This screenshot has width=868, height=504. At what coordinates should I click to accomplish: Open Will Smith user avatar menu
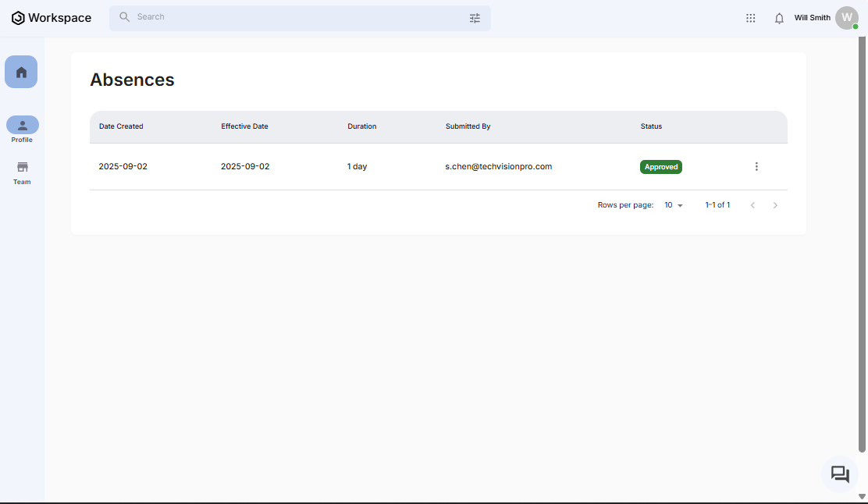[846, 18]
